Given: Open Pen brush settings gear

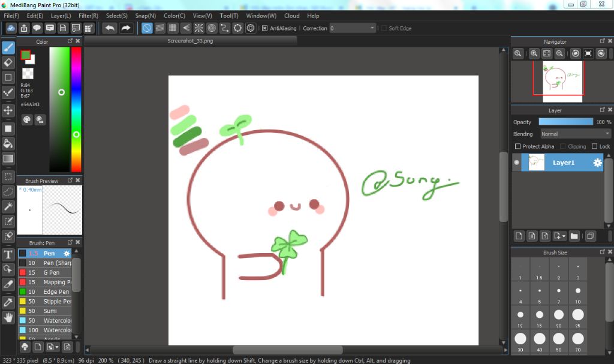Looking at the screenshot, I should point(67,254).
